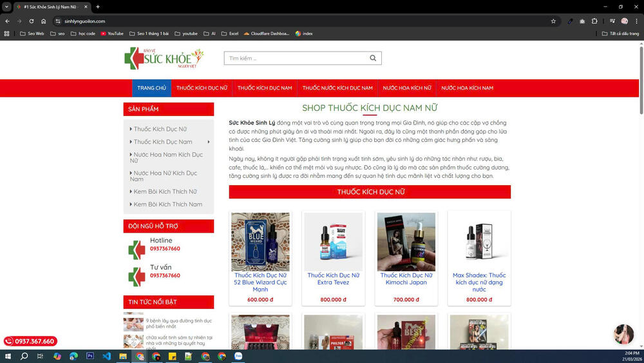Open NƯỚC HOA KÍCH NỮ menu item

pos(407,88)
